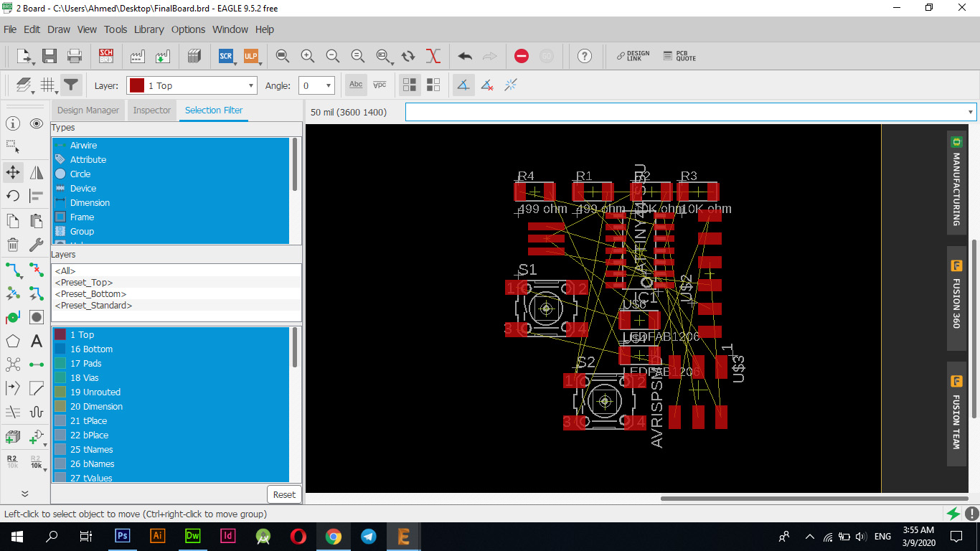Expand the command line history dropdown
Screen dimensions: 980x551
click(971, 113)
